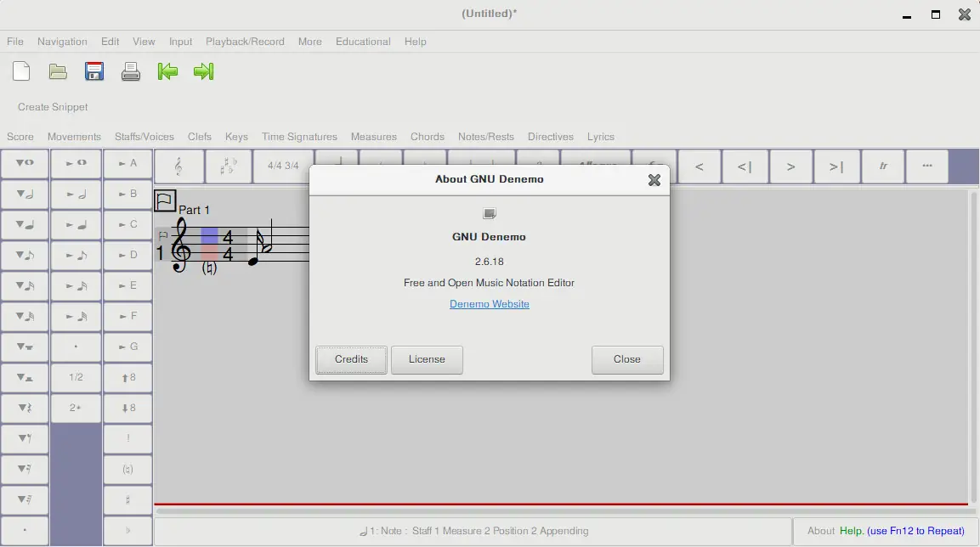Click the 2* double duration button
The width and height of the screenshot is (980, 547).
pos(76,408)
